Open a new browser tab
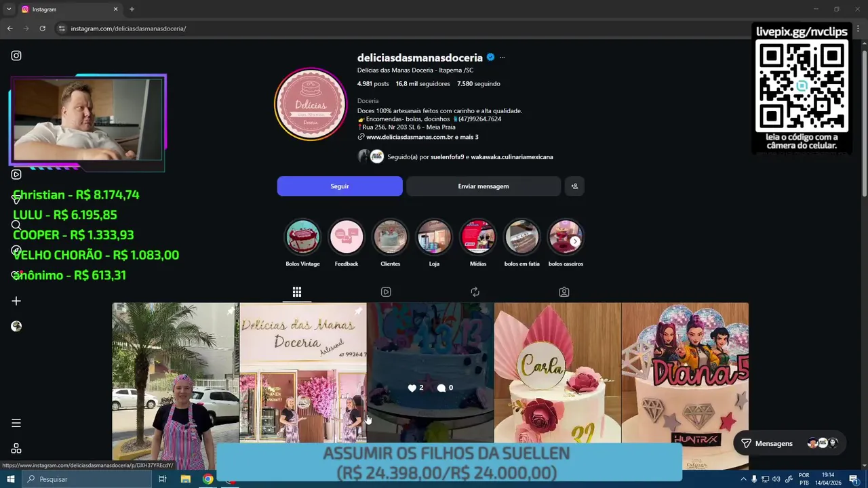 click(x=132, y=9)
